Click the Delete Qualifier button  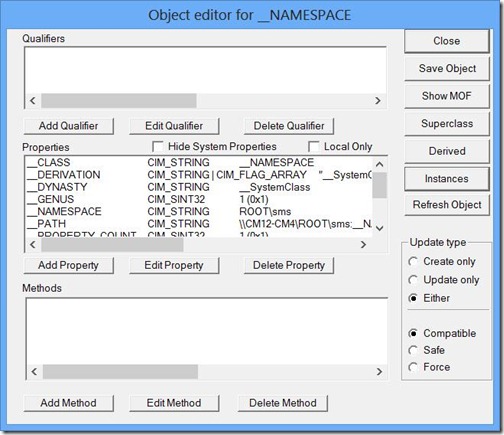point(289,126)
